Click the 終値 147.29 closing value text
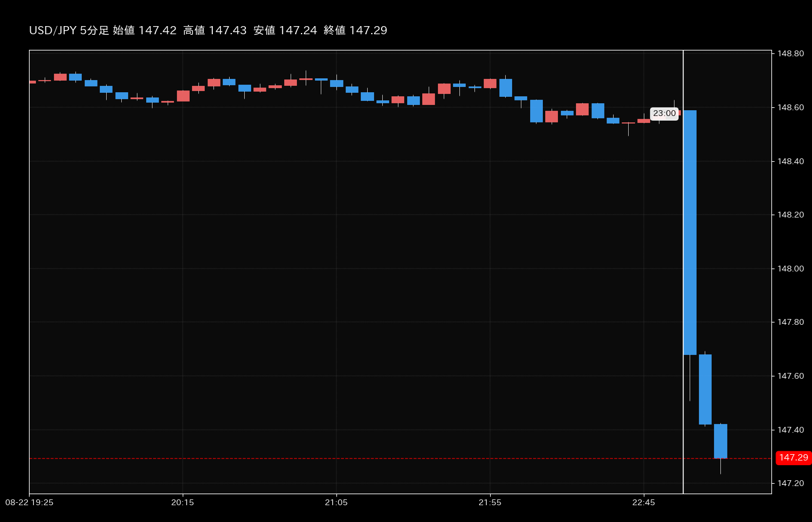The height and width of the screenshot is (522, 812). [356, 30]
